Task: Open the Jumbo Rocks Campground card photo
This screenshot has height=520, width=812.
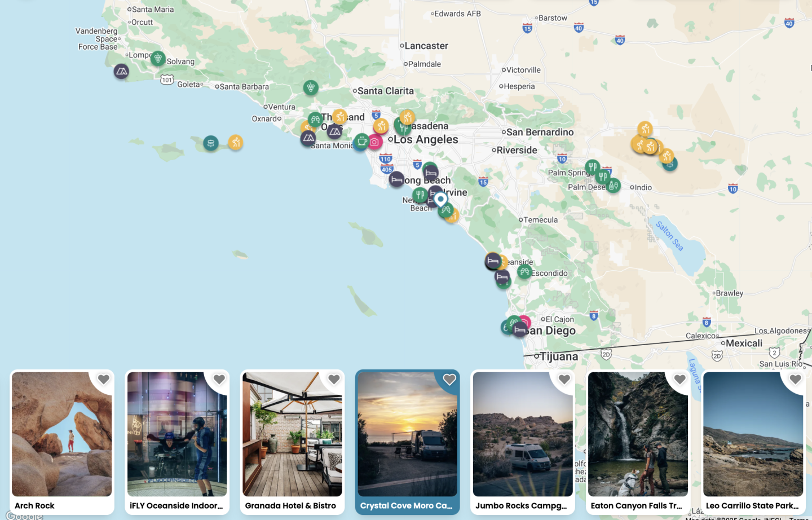Action: [523, 434]
